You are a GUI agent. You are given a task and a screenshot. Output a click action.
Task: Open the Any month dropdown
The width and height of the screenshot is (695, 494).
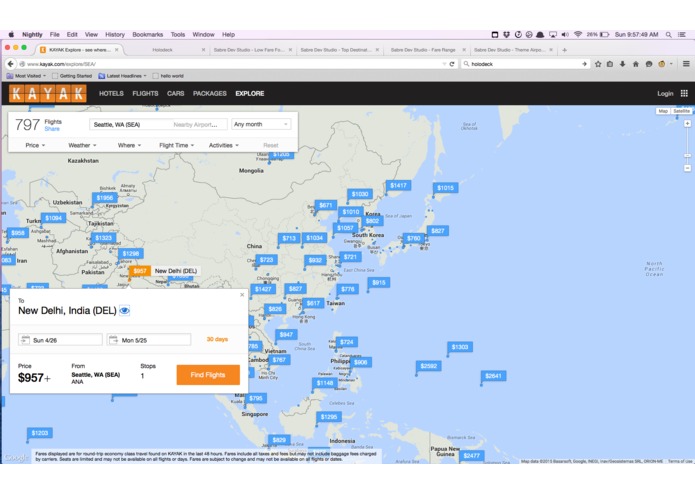(261, 124)
